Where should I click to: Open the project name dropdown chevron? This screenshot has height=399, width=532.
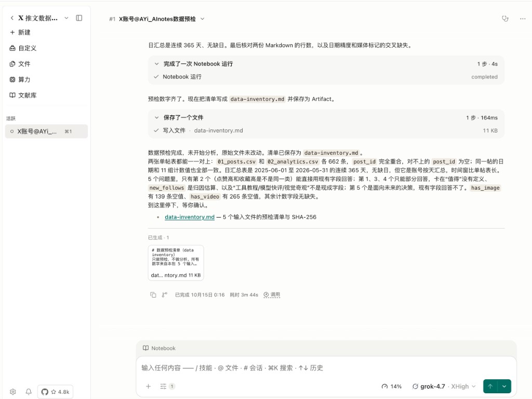click(x=66, y=18)
